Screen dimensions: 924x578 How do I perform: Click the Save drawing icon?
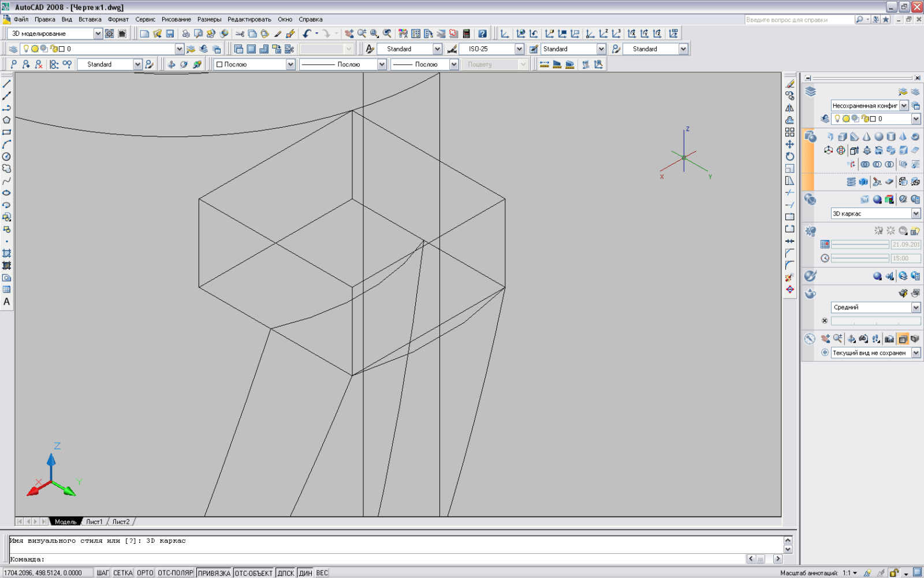pos(170,34)
